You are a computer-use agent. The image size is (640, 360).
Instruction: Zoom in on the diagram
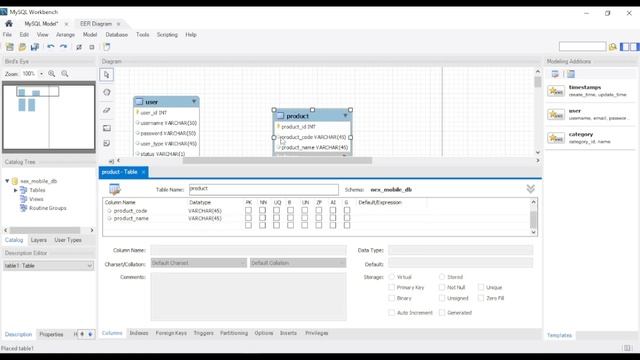tap(52, 74)
